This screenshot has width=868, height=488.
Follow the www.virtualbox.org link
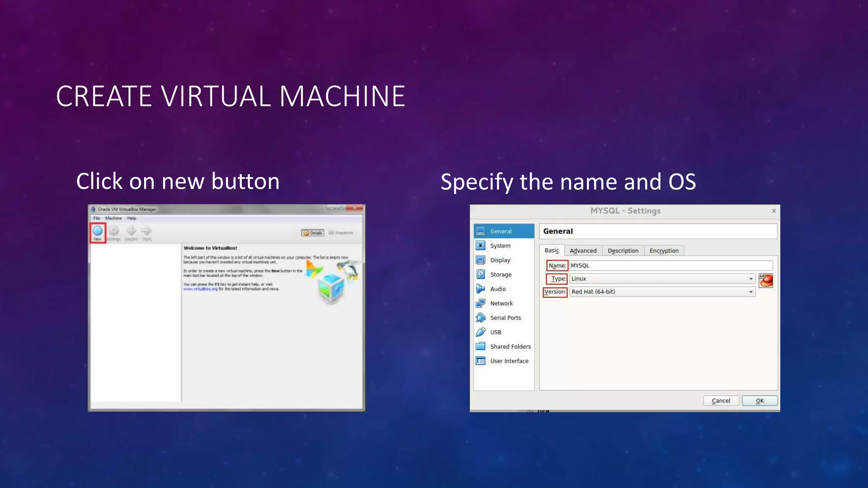200,289
